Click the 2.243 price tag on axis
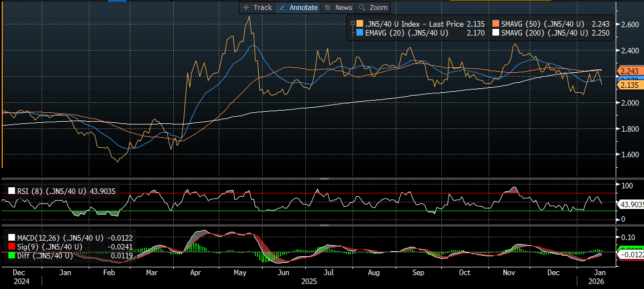Screen dimensions: 644x289 (631, 71)
